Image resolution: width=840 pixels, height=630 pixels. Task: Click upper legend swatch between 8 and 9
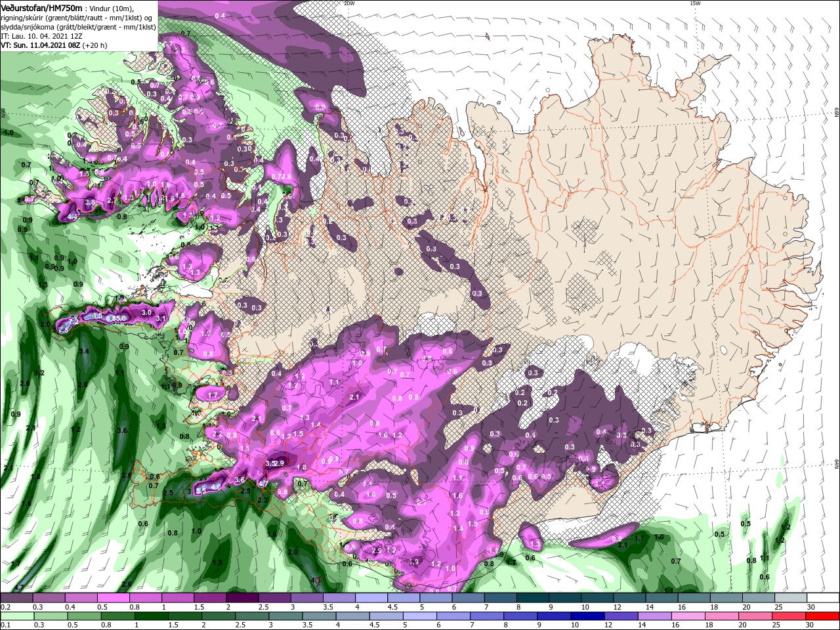point(532,598)
